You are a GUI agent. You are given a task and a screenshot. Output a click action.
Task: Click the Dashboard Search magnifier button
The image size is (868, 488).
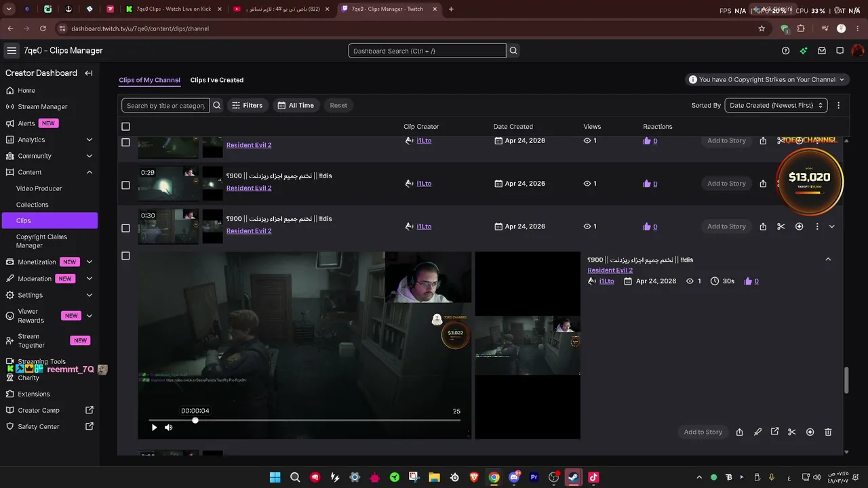pyautogui.click(x=513, y=51)
